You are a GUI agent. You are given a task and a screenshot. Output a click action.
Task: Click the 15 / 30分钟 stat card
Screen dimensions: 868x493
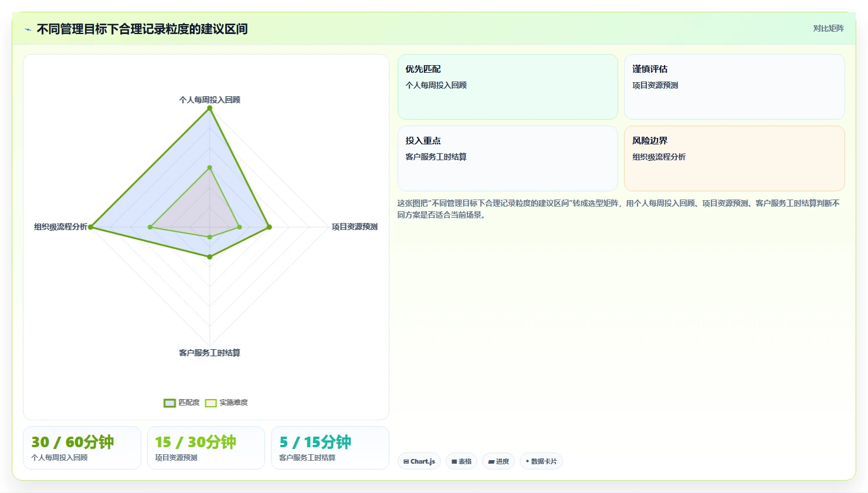click(206, 448)
